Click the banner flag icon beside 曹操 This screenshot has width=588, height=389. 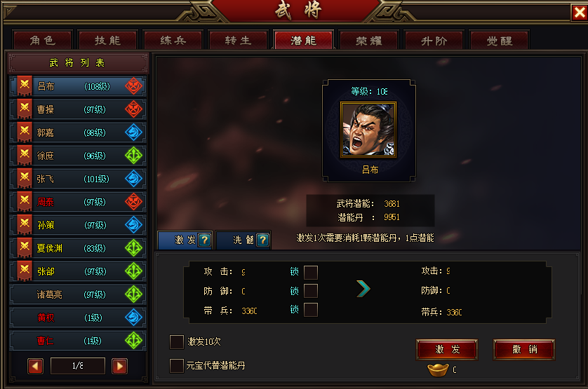tap(25, 109)
